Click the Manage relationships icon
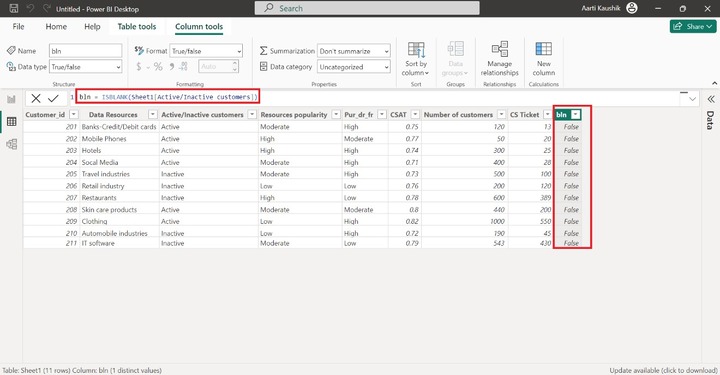The image size is (720, 375). (500, 49)
